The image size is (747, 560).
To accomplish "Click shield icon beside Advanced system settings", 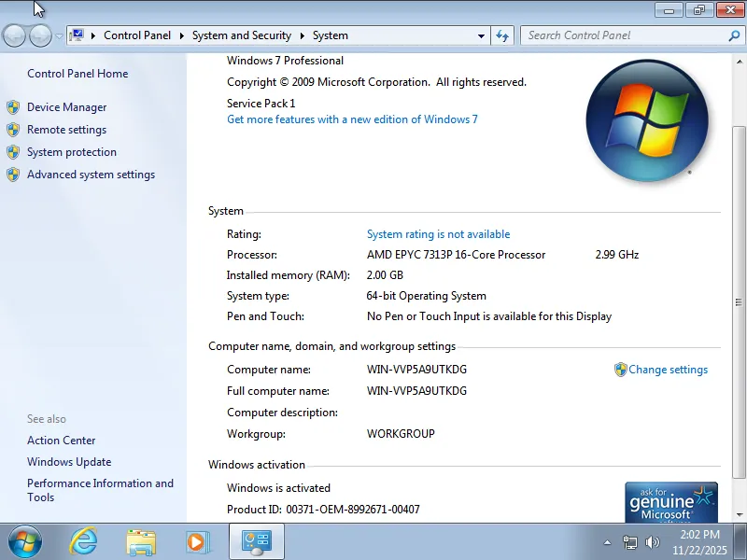I will click(x=13, y=175).
